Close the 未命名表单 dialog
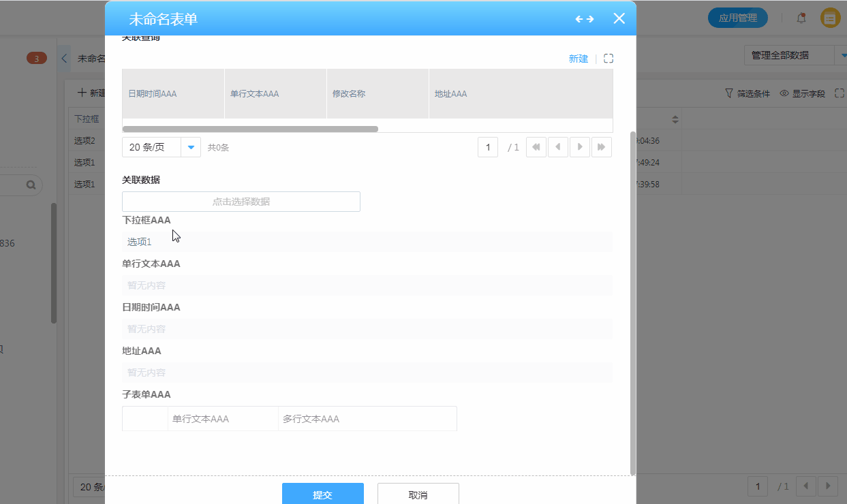Image resolution: width=847 pixels, height=504 pixels. point(619,18)
